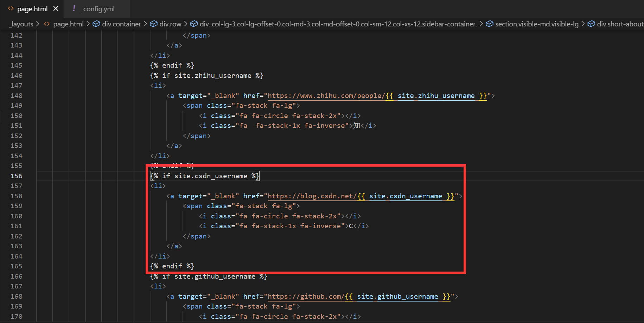Screen dimensions: 644x323
Task: Select div.container in breadcrumb path
Action: pos(121,24)
